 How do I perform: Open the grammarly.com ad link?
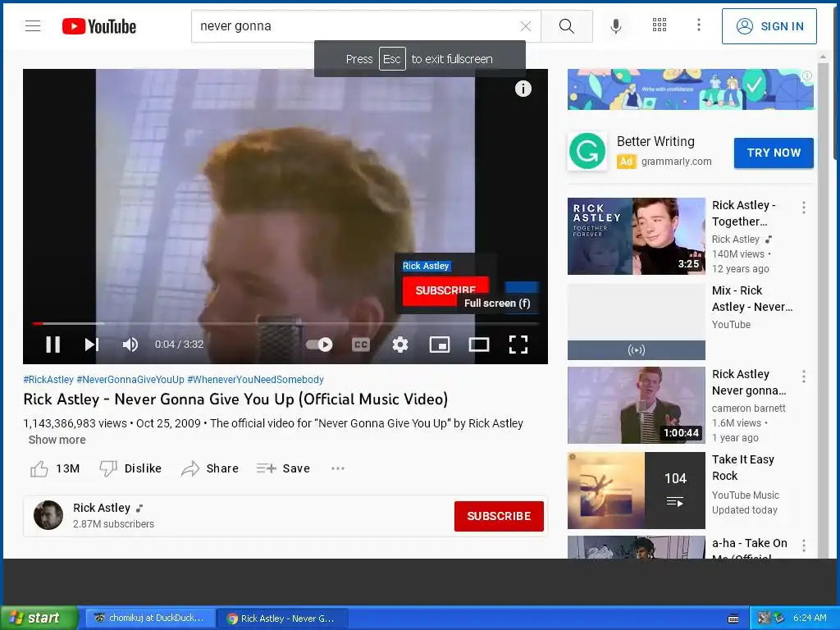pyautogui.click(x=676, y=162)
